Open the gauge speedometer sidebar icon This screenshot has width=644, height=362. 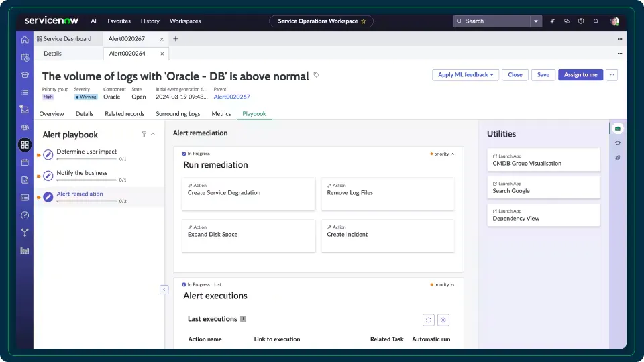click(x=25, y=215)
